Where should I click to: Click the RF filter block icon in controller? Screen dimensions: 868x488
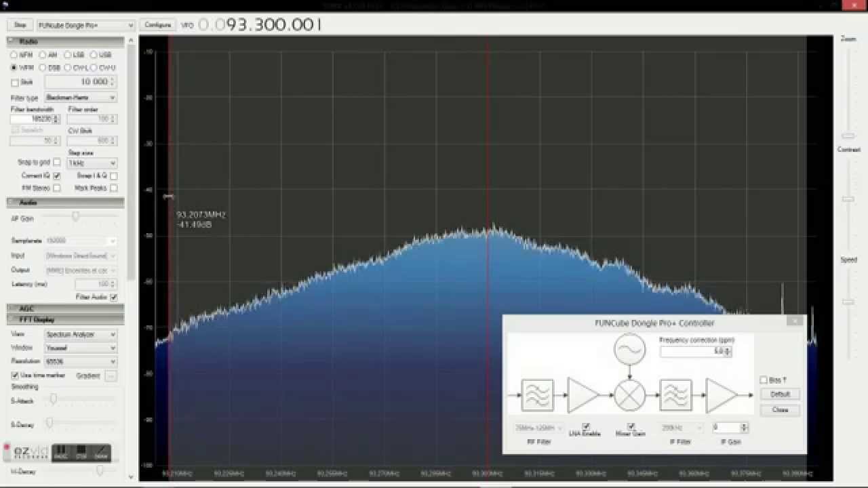pos(537,395)
